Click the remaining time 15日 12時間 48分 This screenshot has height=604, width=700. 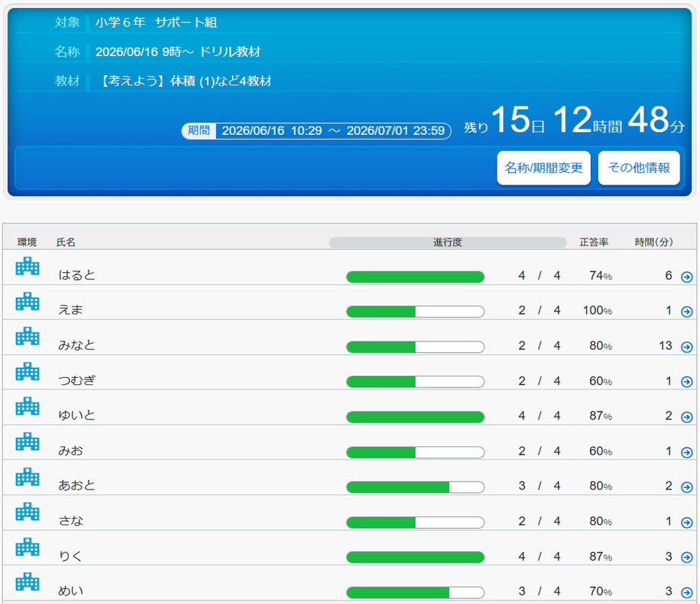[574, 120]
